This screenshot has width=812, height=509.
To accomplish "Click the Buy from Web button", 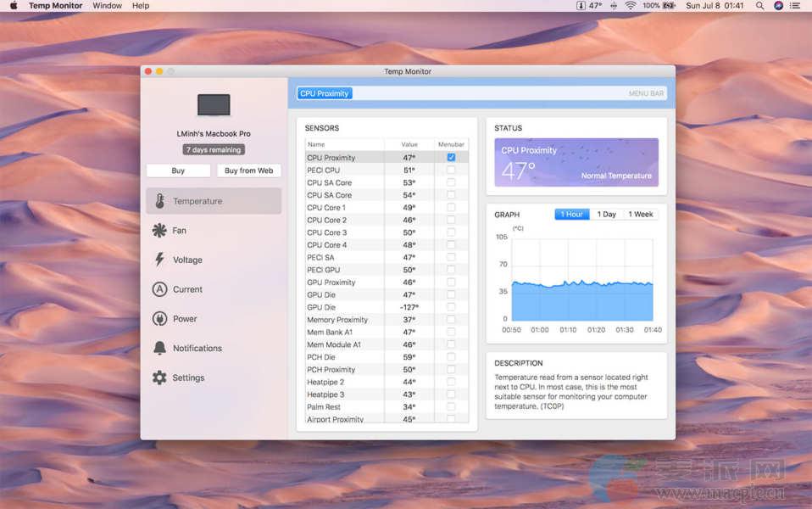I will (x=248, y=171).
